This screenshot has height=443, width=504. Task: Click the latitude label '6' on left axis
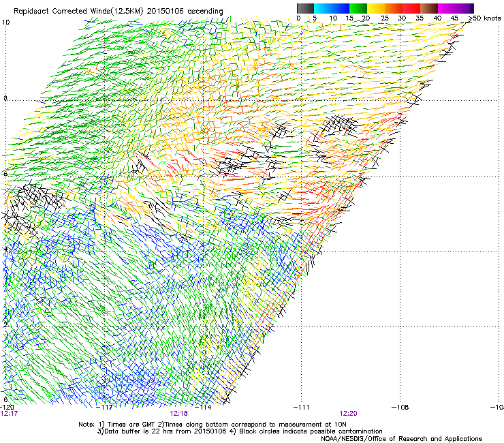point(5,174)
